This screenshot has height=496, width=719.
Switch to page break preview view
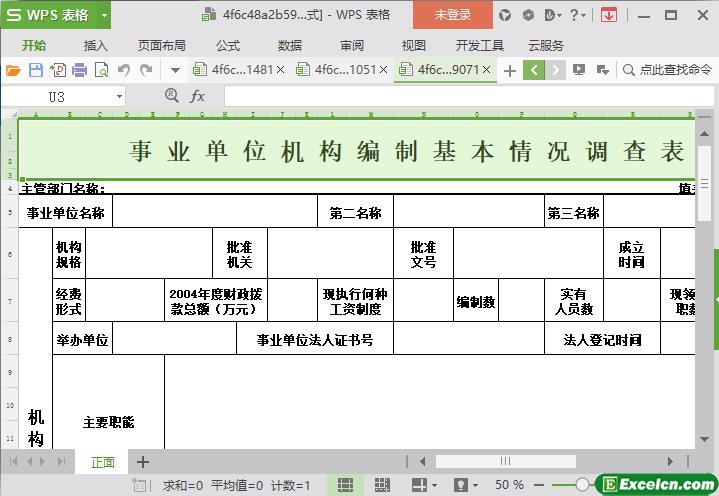[383, 485]
